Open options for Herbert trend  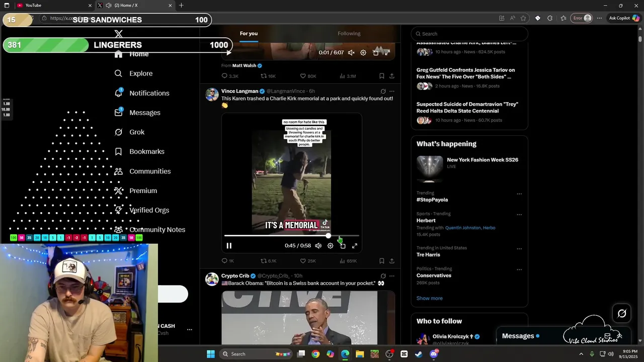click(x=519, y=215)
